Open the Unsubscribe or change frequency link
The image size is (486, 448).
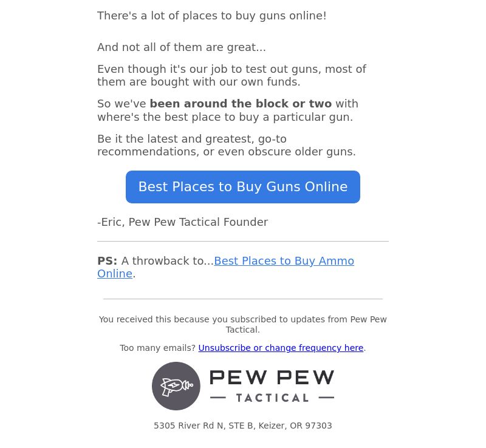point(281,348)
